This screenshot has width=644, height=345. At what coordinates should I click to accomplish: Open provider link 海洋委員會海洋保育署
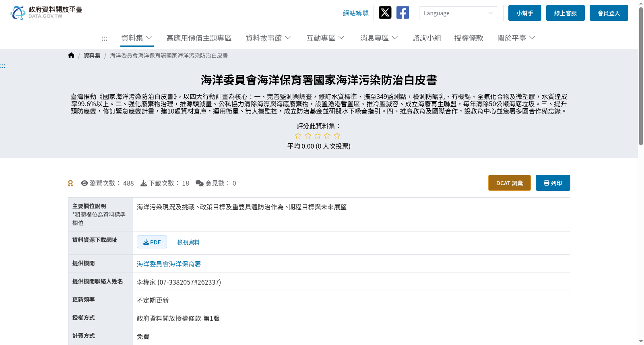(169, 264)
